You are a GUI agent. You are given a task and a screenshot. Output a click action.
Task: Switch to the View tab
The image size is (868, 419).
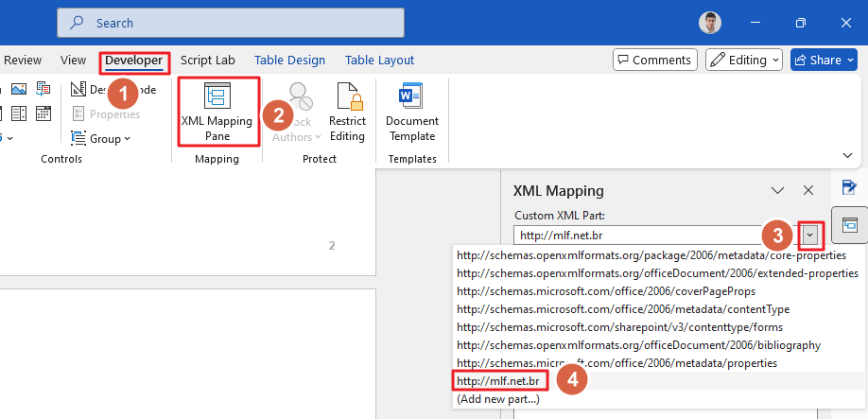(73, 61)
